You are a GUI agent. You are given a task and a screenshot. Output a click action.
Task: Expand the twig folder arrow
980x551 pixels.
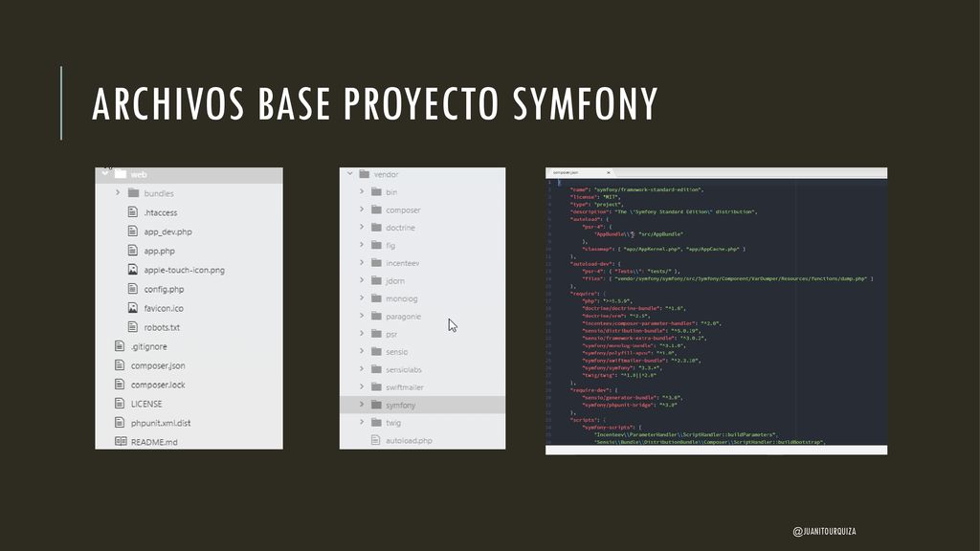pyautogui.click(x=362, y=422)
